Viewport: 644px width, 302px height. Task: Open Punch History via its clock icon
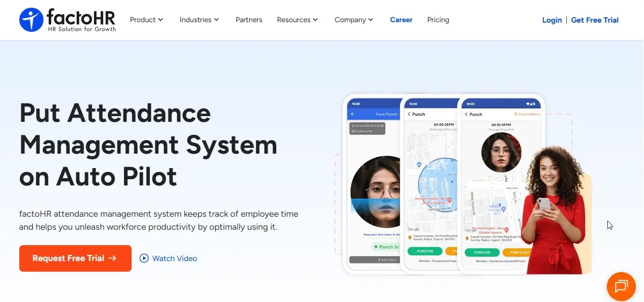(x=516, y=114)
